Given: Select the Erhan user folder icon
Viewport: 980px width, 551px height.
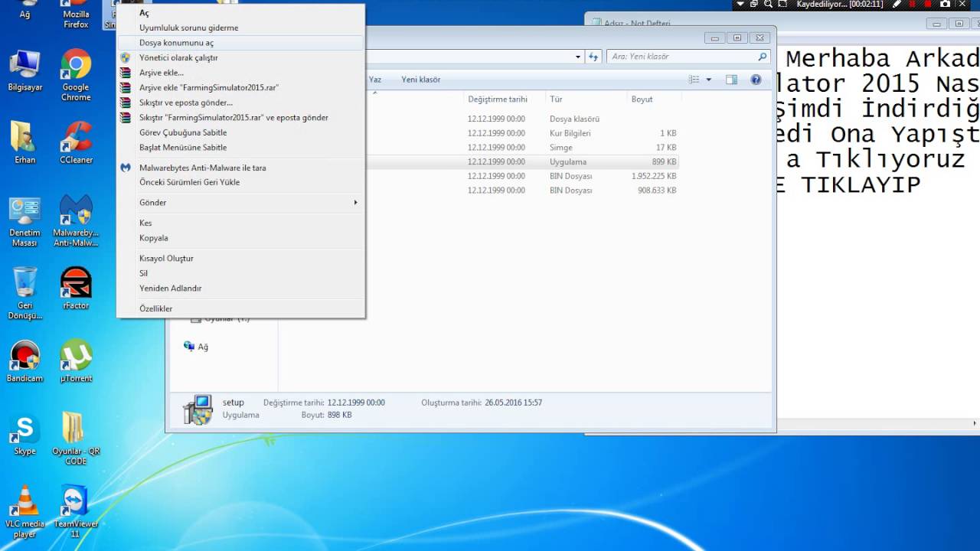Looking at the screenshot, I should [24, 143].
